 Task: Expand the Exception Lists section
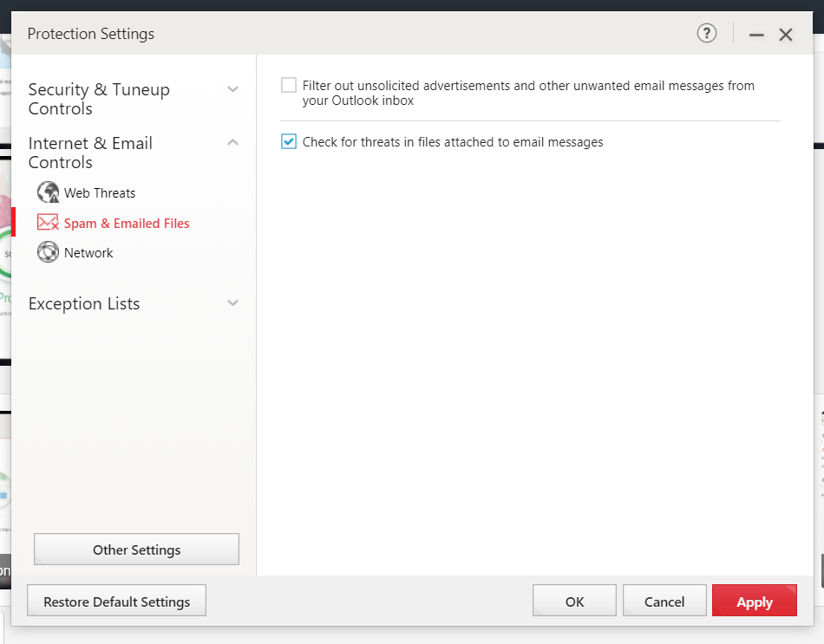[232, 303]
